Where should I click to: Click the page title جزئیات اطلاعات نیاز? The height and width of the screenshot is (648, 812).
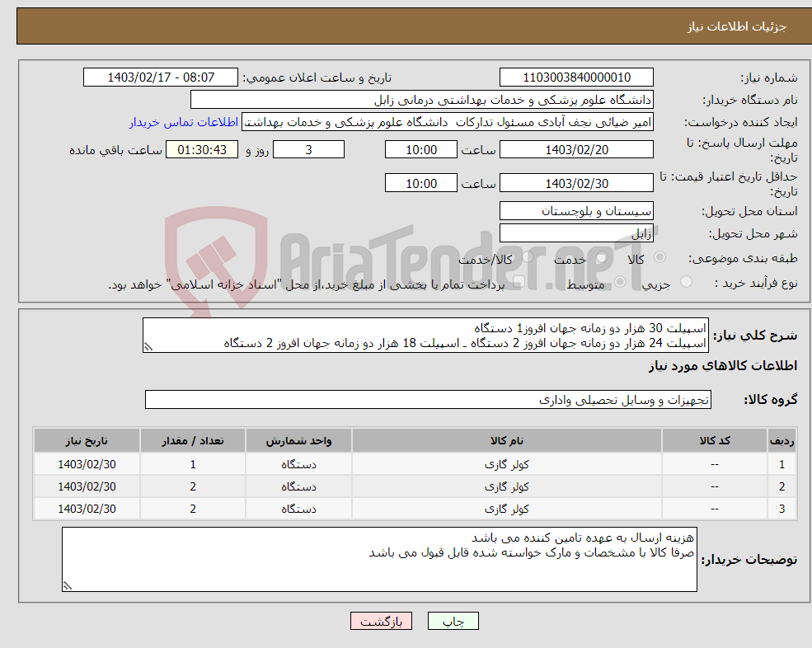(737, 26)
